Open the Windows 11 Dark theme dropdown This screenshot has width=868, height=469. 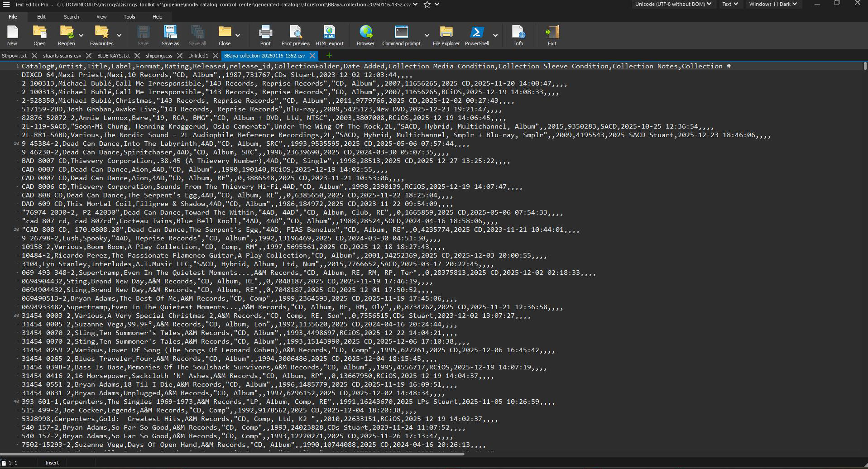click(x=773, y=4)
